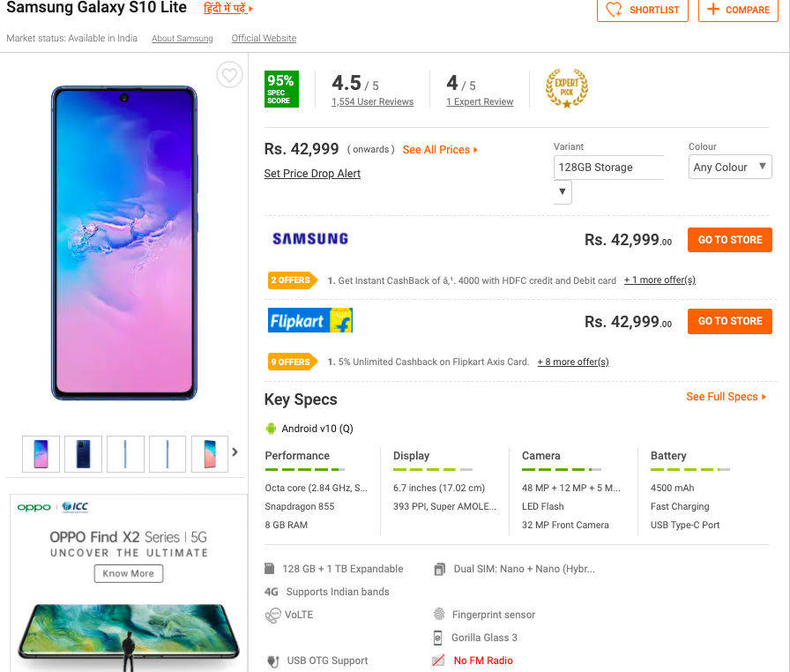Viewport: 790px width, 672px height.
Task: Click the Samsung store logo
Action: click(x=310, y=239)
